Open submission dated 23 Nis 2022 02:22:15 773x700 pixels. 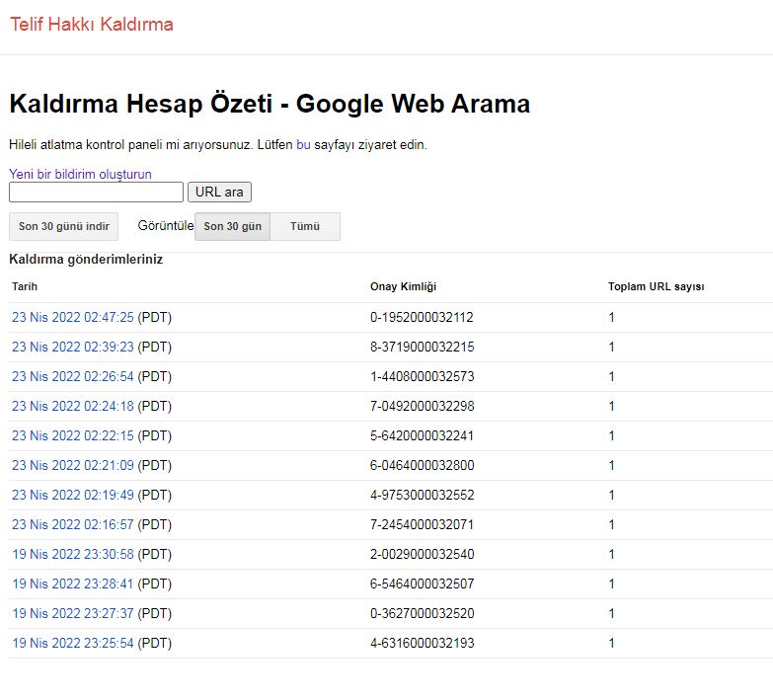(73, 435)
